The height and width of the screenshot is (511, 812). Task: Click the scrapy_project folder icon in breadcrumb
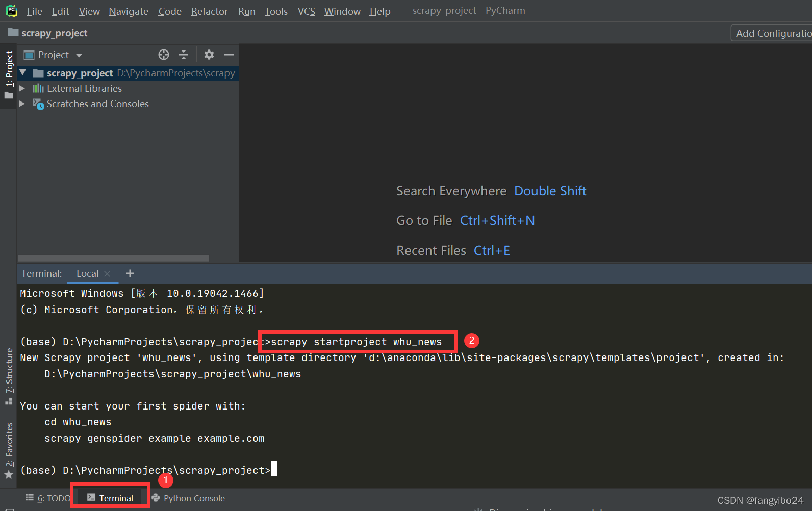pos(13,33)
